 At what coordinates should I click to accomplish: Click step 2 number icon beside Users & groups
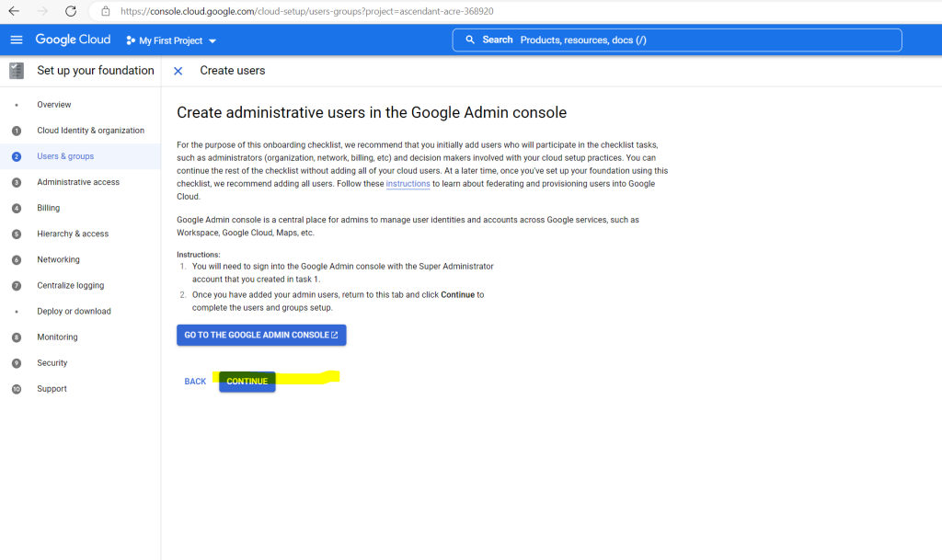[17, 156]
